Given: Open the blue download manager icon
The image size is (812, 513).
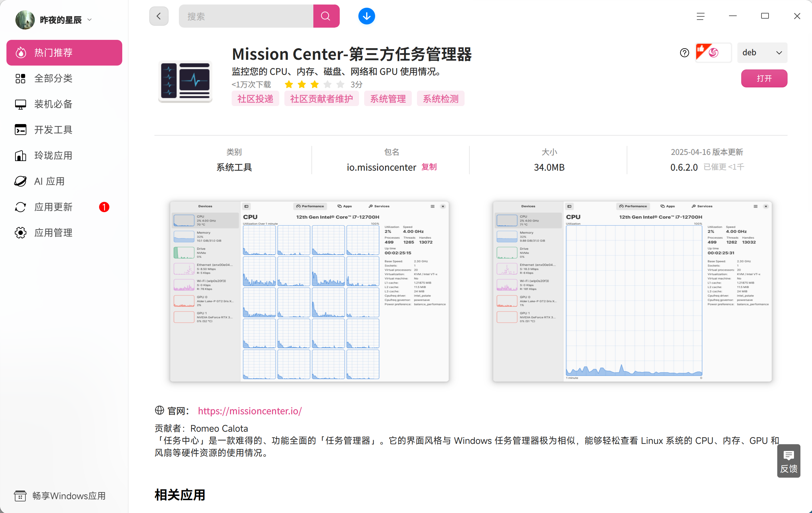Looking at the screenshot, I should click(x=366, y=16).
